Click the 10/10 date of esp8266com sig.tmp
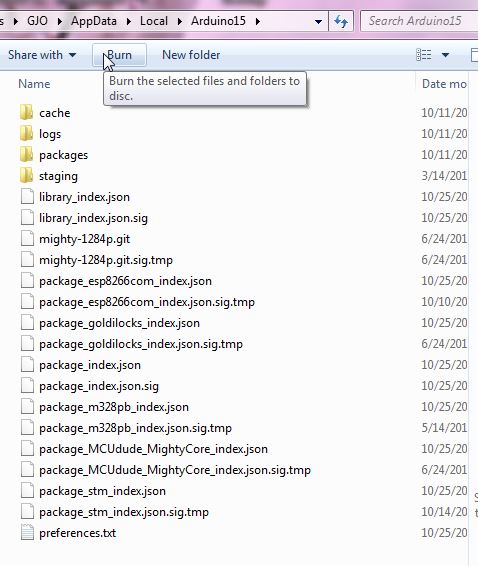The image size is (478, 566). [x=444, y=302]
